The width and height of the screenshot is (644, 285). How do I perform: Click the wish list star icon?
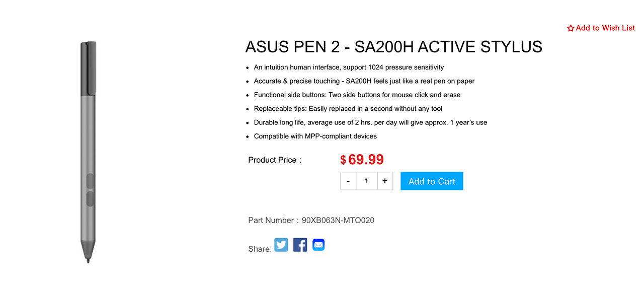click(x=571, y=29)
